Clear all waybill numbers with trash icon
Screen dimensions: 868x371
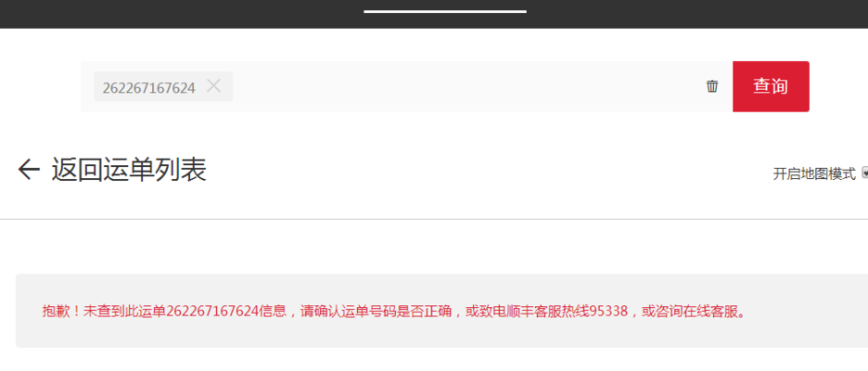click(712, 86)
